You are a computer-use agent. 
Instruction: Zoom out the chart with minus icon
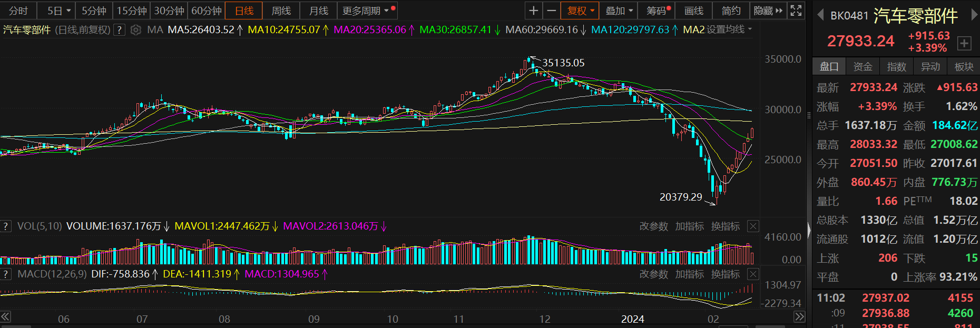pyautogui.click(x=551, y=11)
